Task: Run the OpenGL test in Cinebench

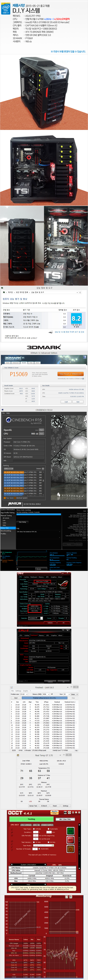Action: (41, 430)
